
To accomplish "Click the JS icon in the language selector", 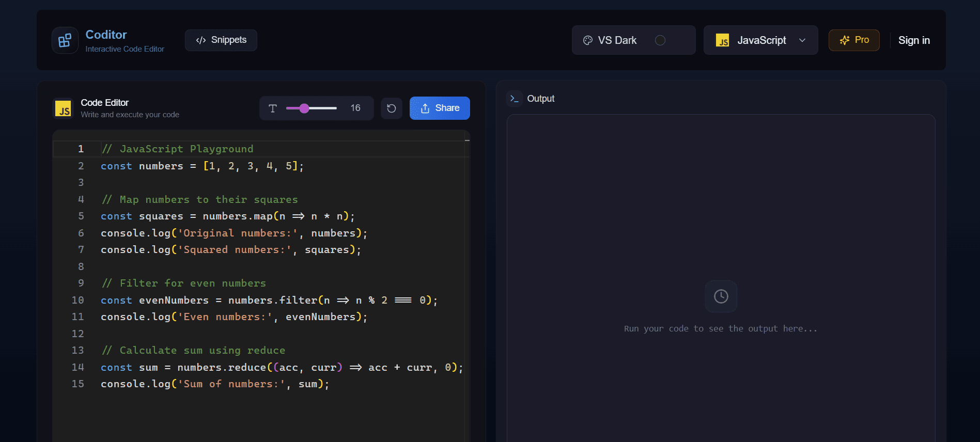I will [722, 40].
